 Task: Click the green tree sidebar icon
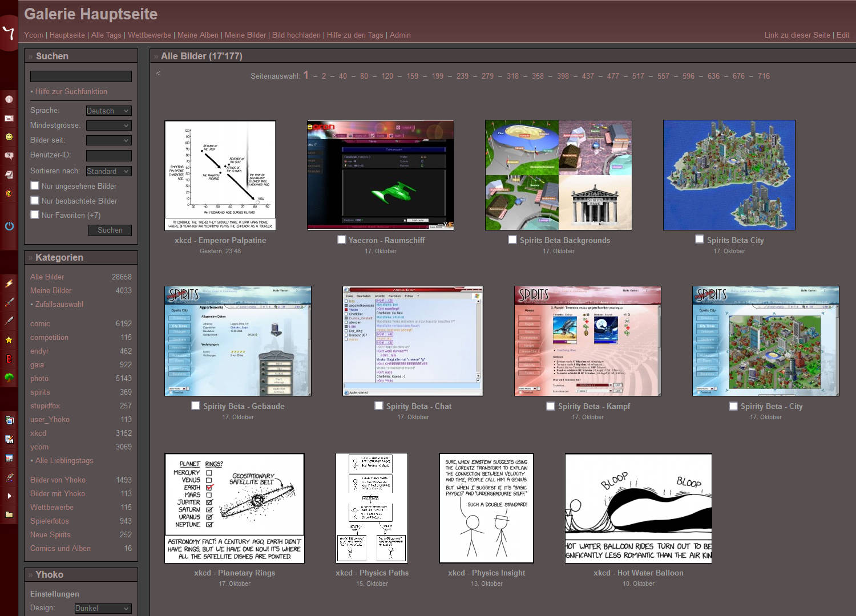coord(9,377)
